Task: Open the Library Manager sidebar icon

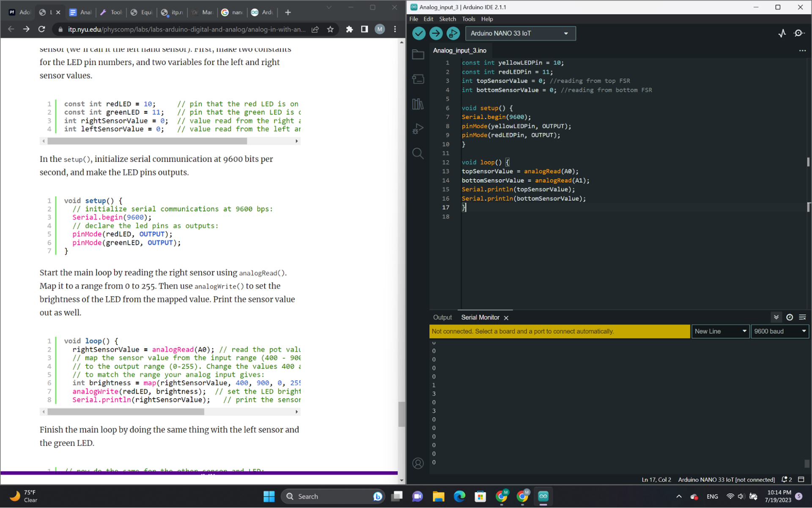Action: [x=418, y=104]
